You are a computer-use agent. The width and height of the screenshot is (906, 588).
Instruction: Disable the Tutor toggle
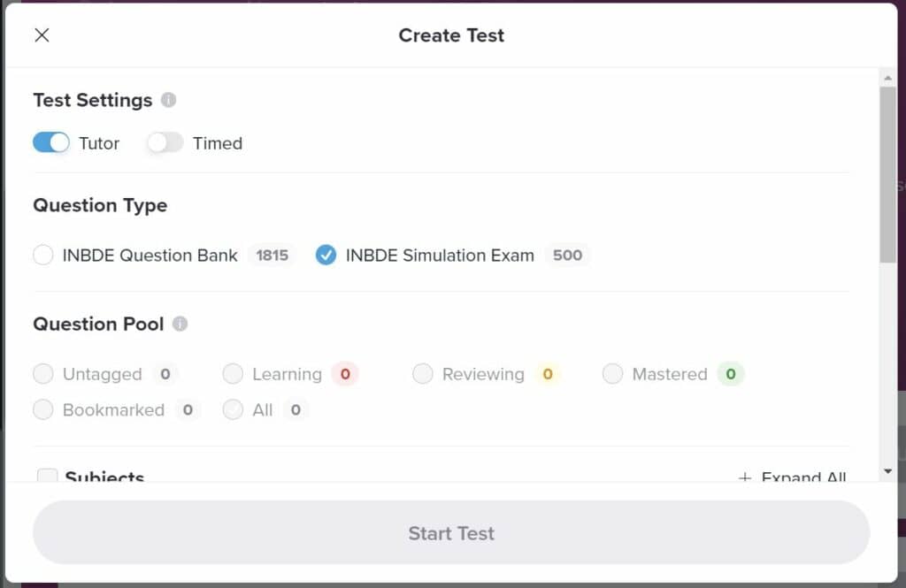pos(50,142)
